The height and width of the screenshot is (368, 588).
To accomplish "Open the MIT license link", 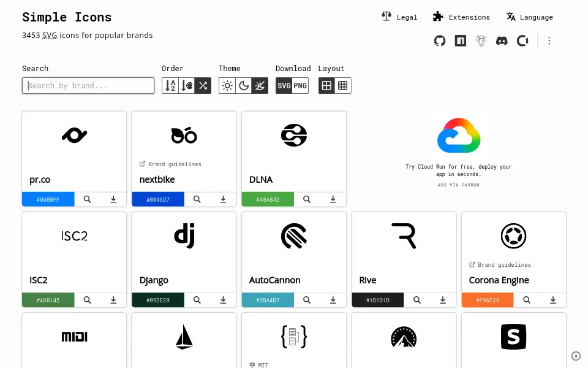I will (x=258, y=364).
